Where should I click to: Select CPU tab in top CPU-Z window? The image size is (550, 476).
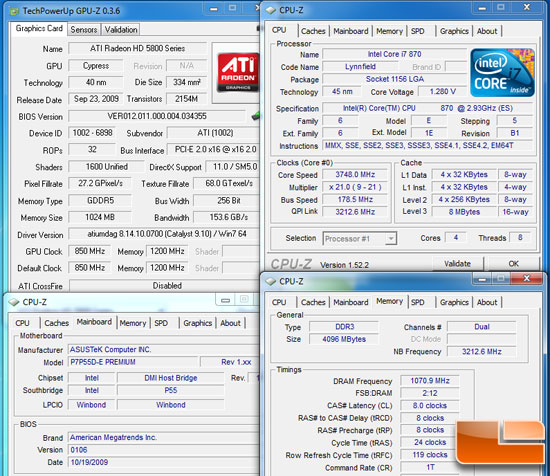(279, 30)
